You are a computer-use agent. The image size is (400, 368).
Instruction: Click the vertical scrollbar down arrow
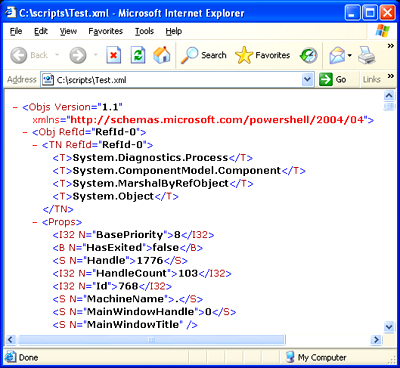[389, 327]
